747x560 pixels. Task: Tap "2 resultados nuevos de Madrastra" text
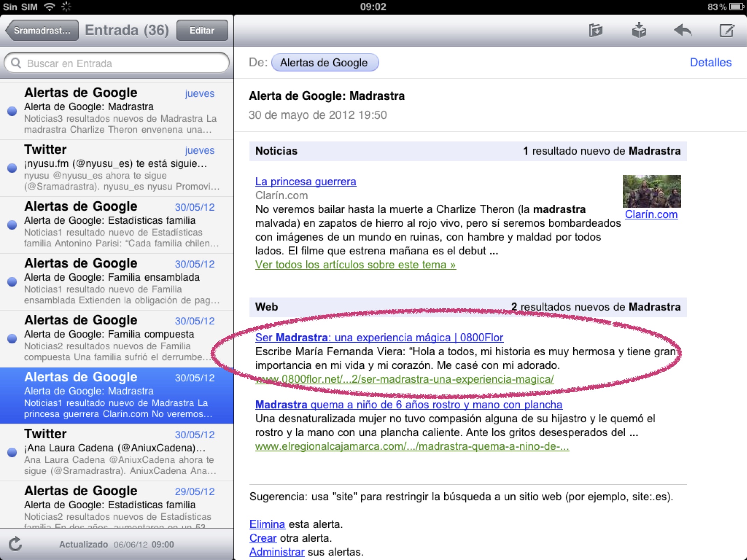(596, 307)
